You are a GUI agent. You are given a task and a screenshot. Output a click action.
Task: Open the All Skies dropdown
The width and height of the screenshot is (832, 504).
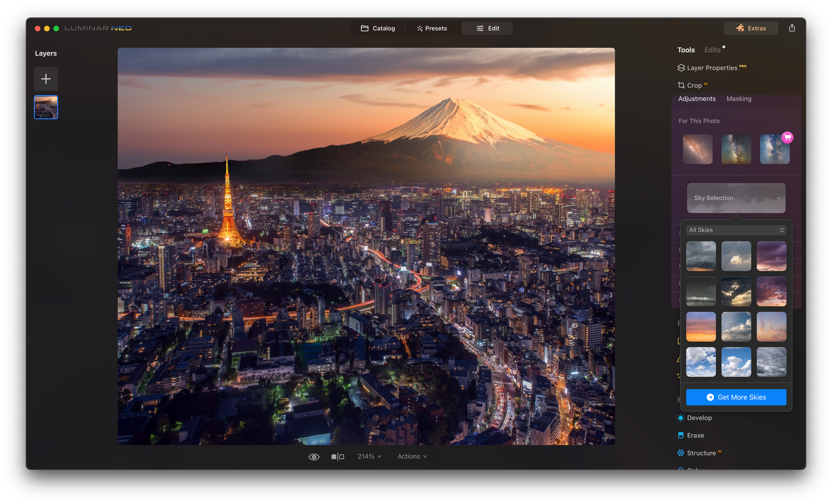click(x=736, y=230)
